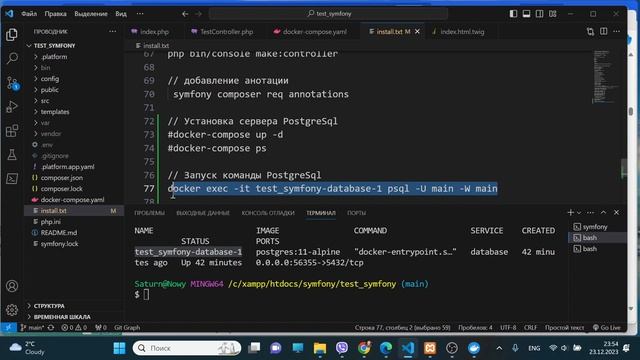Screen dimensions: 640x360
Task: Split the editor to the right
Action: tap(603, 31)
